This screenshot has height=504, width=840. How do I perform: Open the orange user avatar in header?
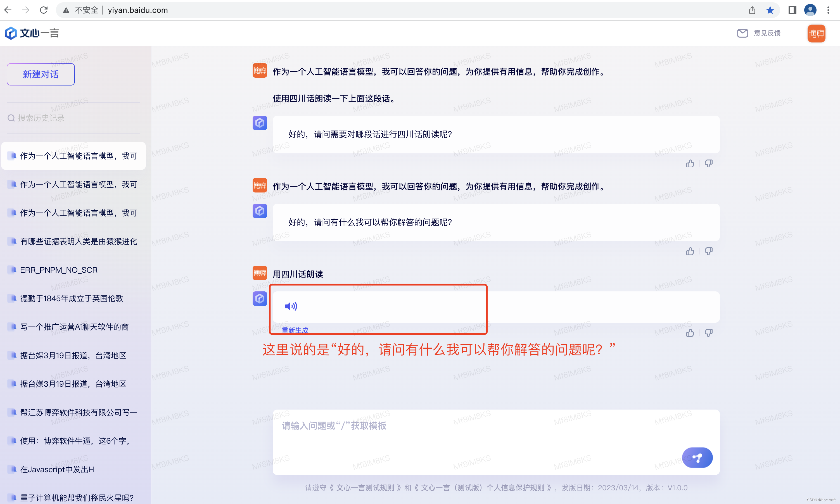(x=816, y=33)
